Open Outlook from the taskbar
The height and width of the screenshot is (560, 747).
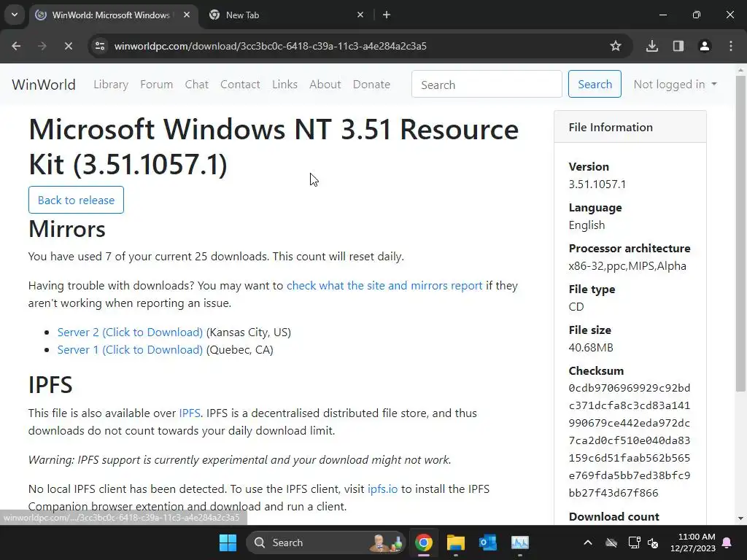488,542
